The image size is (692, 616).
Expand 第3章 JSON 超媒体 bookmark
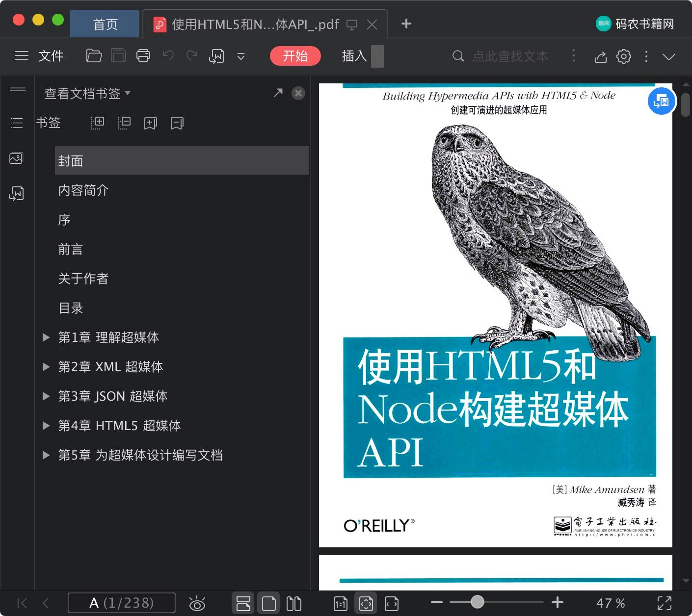tap(46, 396)
